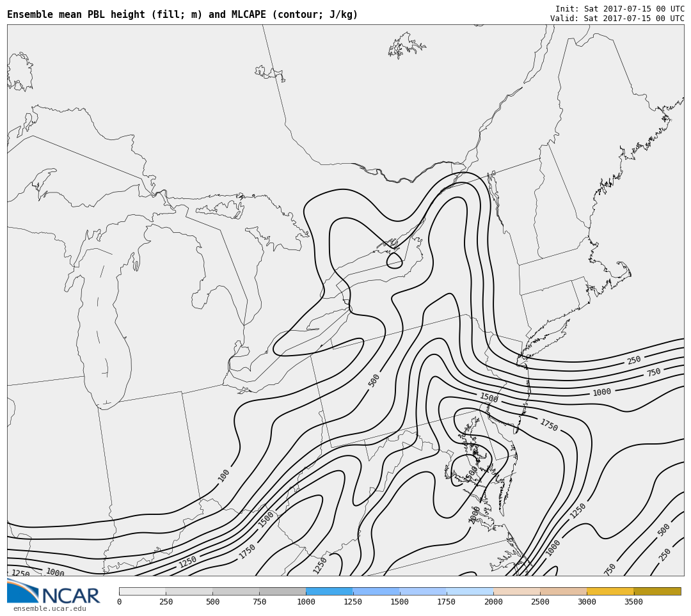Viewport: 691px width, 616px height.
Task: Click the 1500 tick label under the color bar
Action: tap(399, 602)
